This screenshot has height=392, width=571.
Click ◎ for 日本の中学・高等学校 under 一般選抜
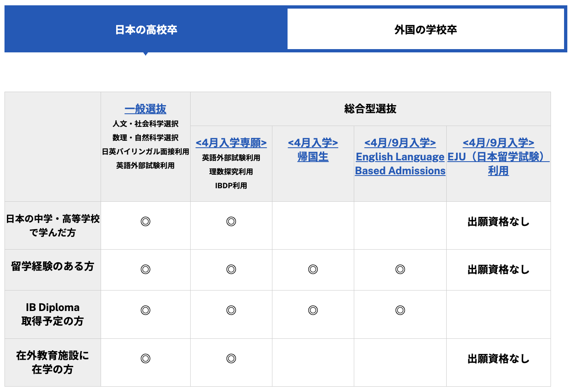[146, 221]
